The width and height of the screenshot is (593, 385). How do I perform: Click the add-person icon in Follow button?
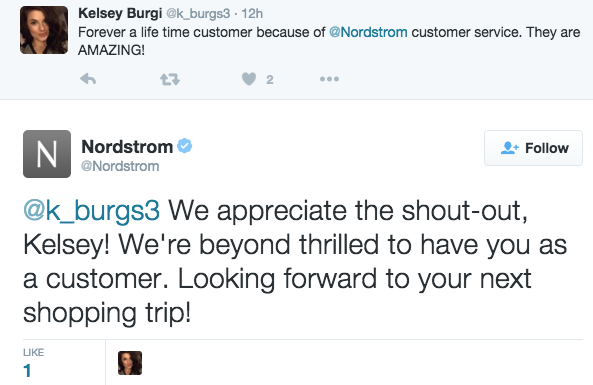pos(509,147)
